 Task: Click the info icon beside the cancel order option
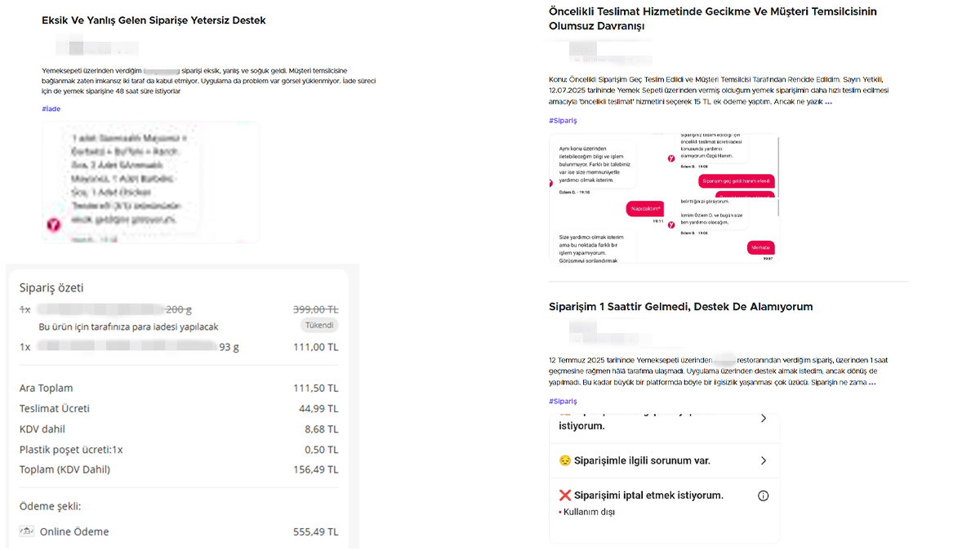pos(764,495)
